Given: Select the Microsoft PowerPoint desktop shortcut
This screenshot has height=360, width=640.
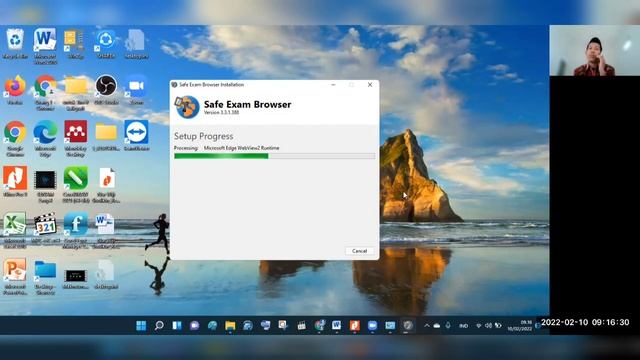Looking at the screenshot, I should [x=15, y=276].
